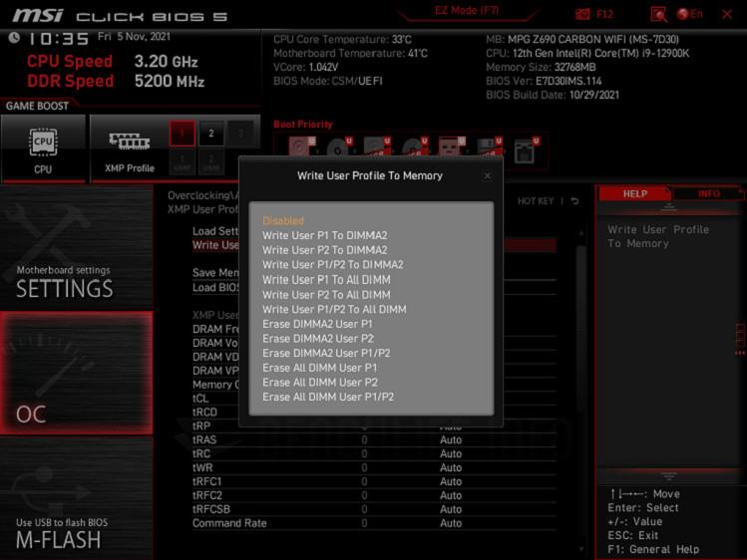
Task: Select Erase All DIMM User P1/P2
Action: (328, 397)
